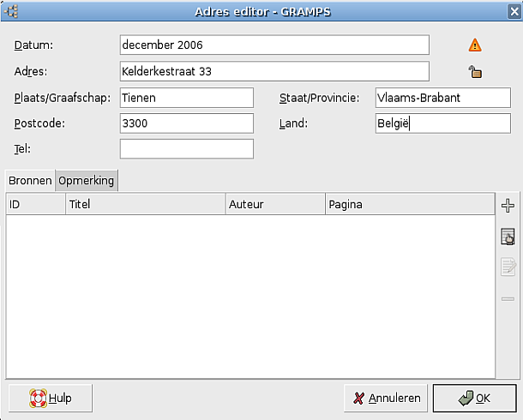Click the add existing source icon
Viewport: 523px width, 420px height.
pyautogui.click(x=508, y=237)
